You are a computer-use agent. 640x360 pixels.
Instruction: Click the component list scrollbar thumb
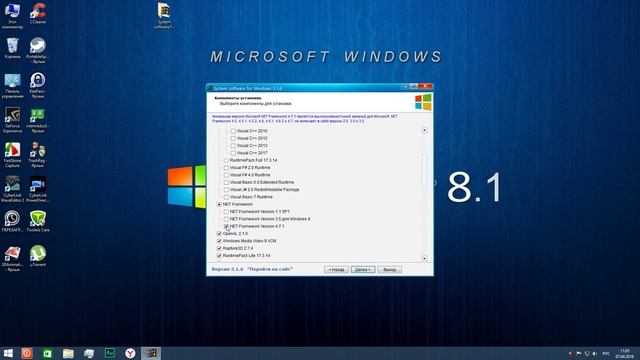[424, 170]
